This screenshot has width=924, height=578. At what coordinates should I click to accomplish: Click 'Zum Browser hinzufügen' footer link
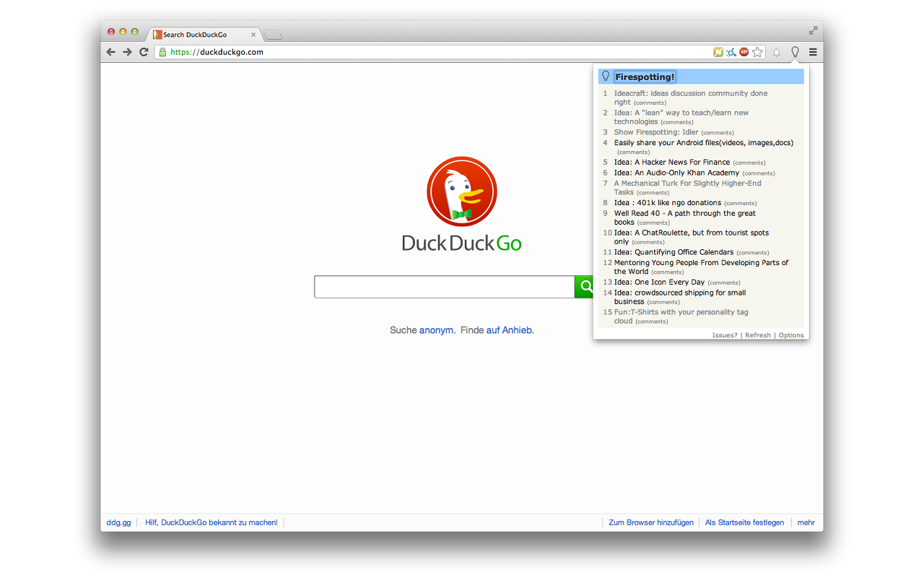[x=651, y=522]
